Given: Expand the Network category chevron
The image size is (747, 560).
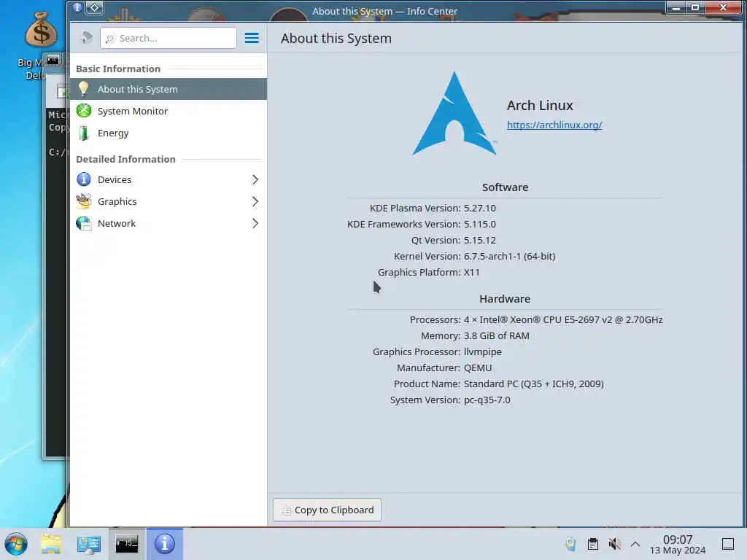Looking at the screenshot, I should 255,223.
